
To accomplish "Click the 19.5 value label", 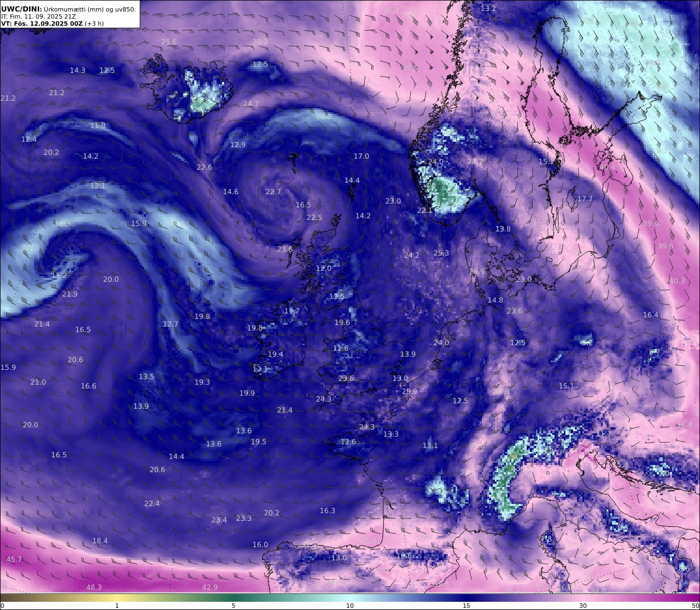I will click(x=259, y=442).
